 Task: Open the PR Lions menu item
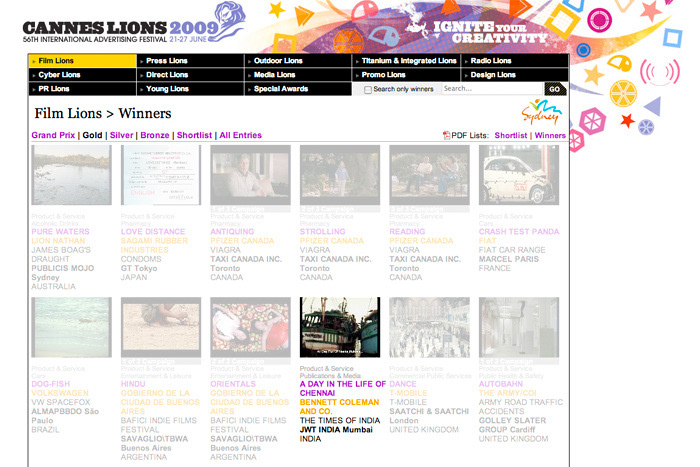pos(83,89)
